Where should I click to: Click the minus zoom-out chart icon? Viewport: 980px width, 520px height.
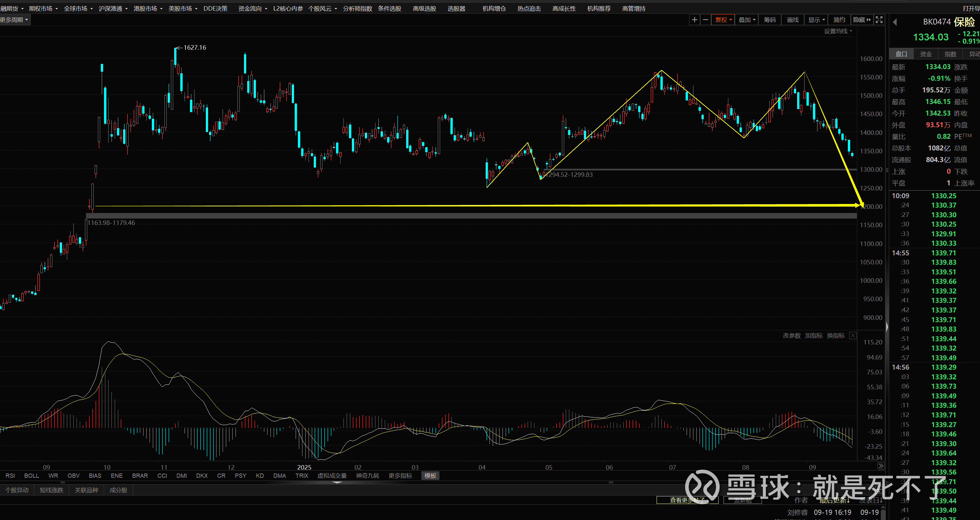pyautogui.click(x=705, y=20)
